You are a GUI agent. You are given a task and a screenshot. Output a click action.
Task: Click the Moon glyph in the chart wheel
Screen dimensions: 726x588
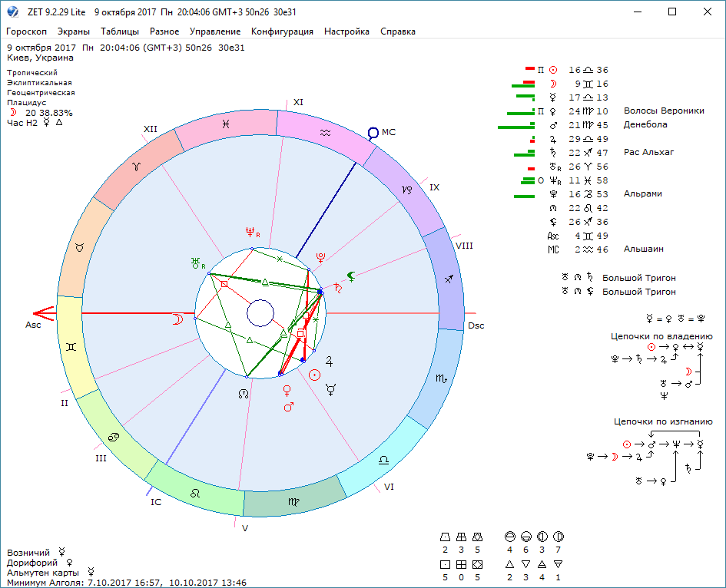[177, 320]
